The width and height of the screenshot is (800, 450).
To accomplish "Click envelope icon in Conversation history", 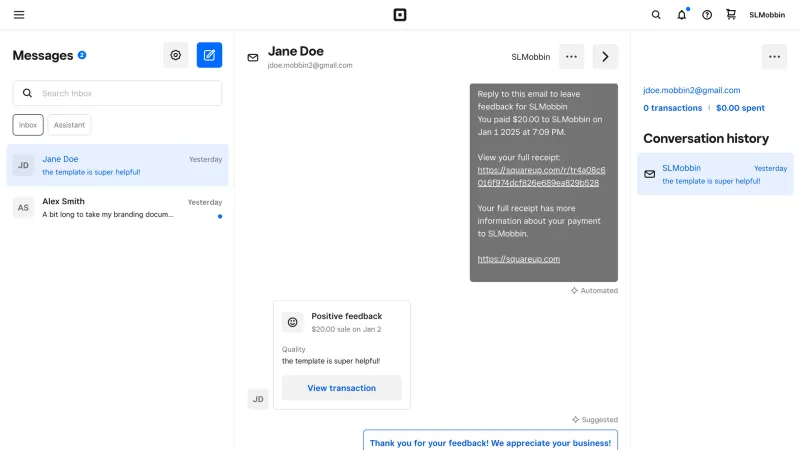I will click(649, 174).
